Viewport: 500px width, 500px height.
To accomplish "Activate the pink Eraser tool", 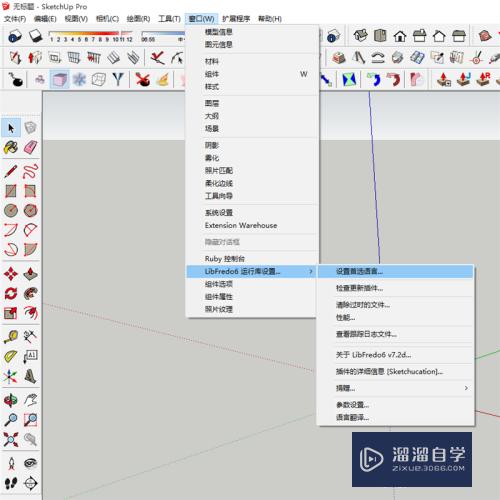I will pos(30,147).
